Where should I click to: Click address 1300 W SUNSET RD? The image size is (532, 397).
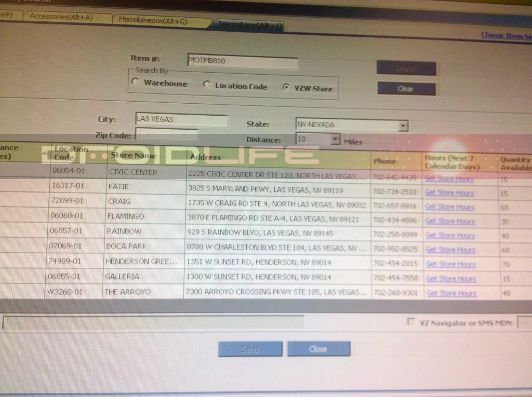coord(259,277)
